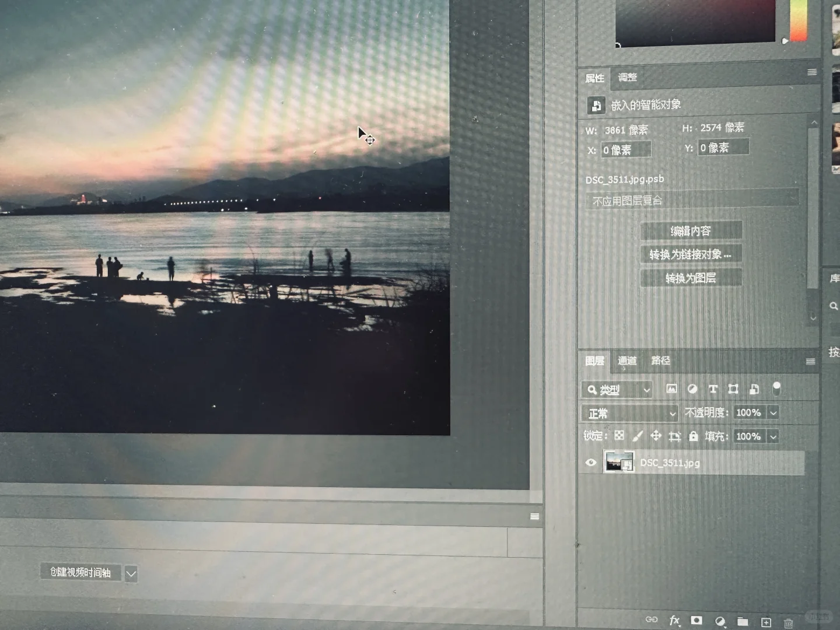Click the 转换为链接对象 button
The width and height of the screenshot is (840, 630).
pyautogui.click(x=691, y=254)
